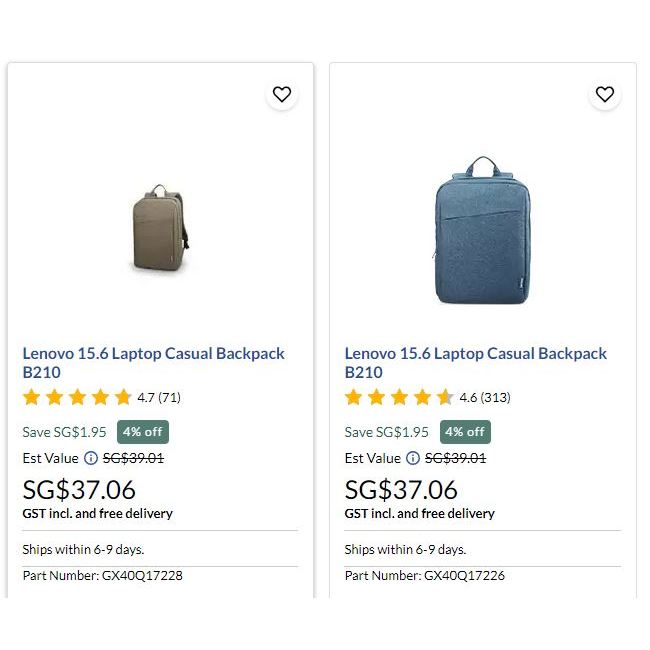The height and width of the screenshot is (650, 650).
Task: Click SG$37.06 price on the olive backpack
Action: (79, 489)
